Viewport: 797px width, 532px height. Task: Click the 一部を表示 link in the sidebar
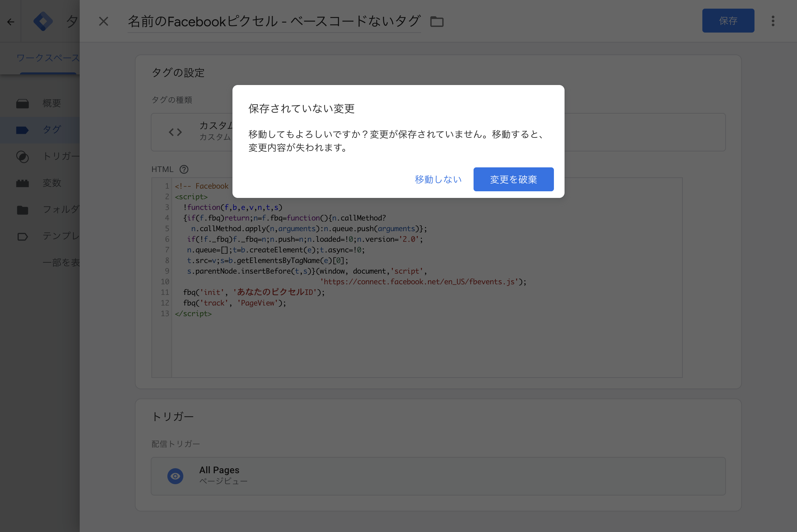point(61,262)
